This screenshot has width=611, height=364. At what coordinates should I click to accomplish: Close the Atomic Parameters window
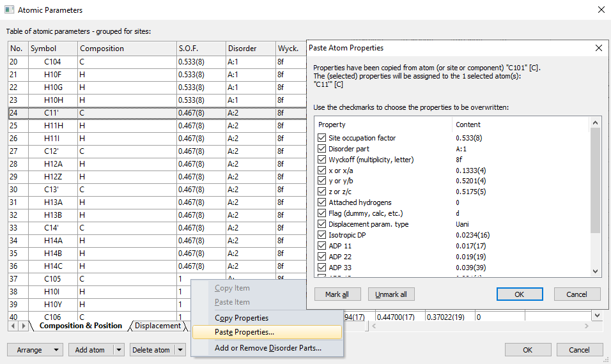[x=601, y=10]
